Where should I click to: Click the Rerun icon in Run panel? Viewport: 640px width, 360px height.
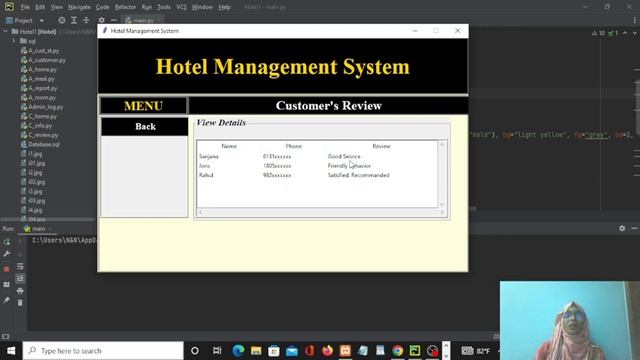[7, 242]
